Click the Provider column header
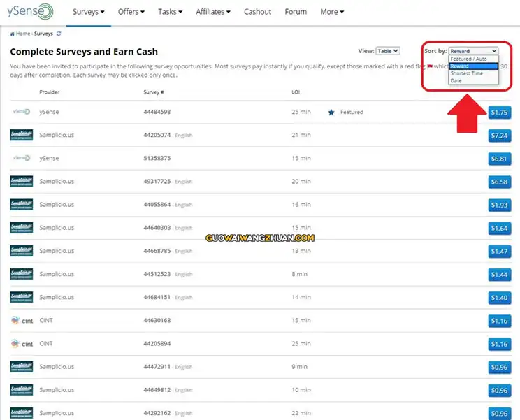 50,92
